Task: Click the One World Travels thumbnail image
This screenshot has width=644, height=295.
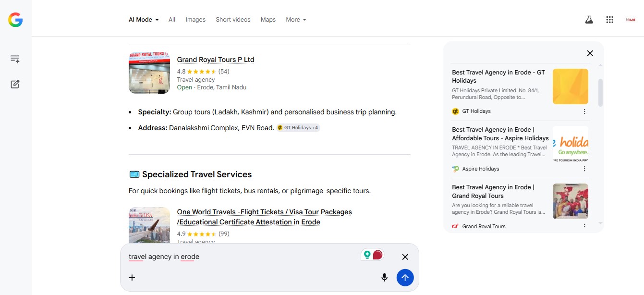Action: pos(149,225)
